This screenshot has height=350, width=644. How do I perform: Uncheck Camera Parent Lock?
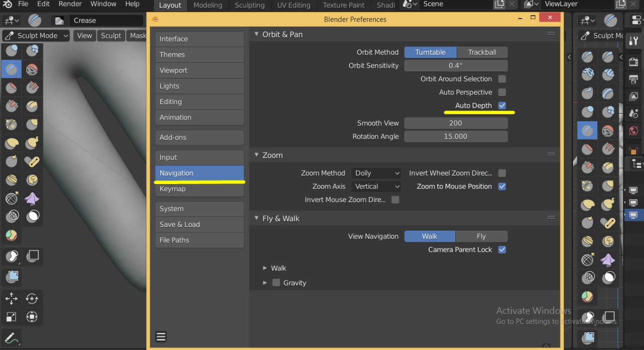point(502,250)
